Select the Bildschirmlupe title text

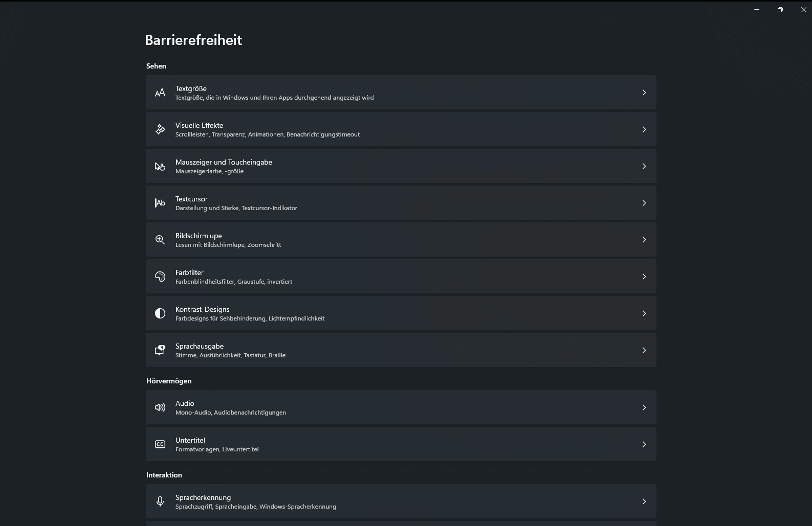pos(199,236)
